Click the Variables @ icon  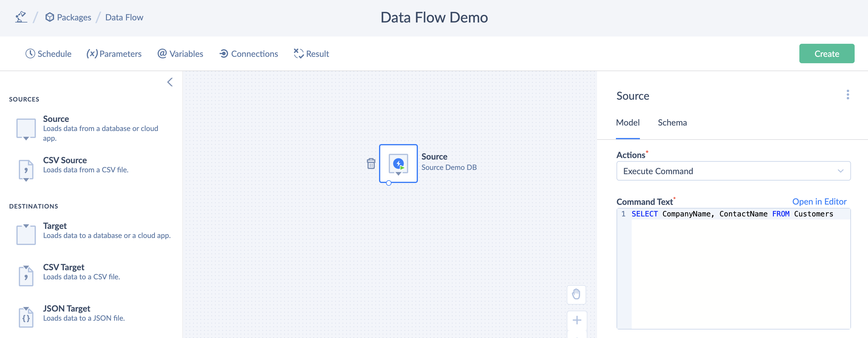(162, 53)
